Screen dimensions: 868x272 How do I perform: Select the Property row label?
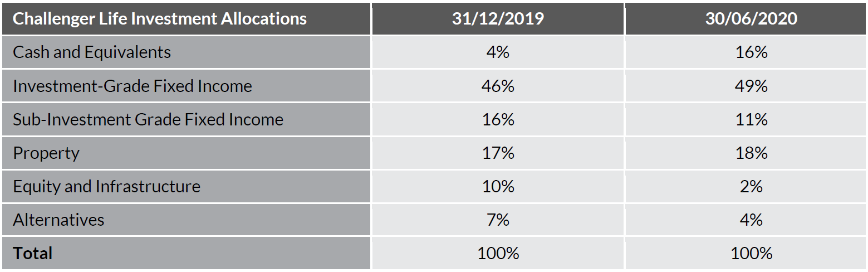click(x=46, y=153)
